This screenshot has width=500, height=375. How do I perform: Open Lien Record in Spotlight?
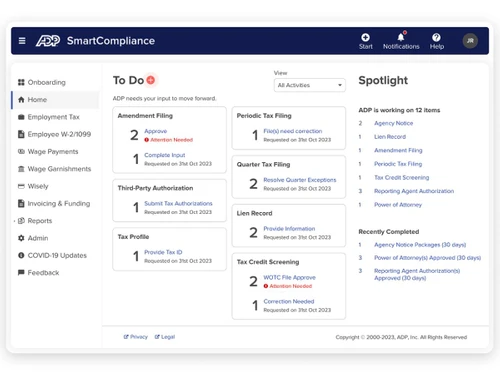tap(390, 137)
